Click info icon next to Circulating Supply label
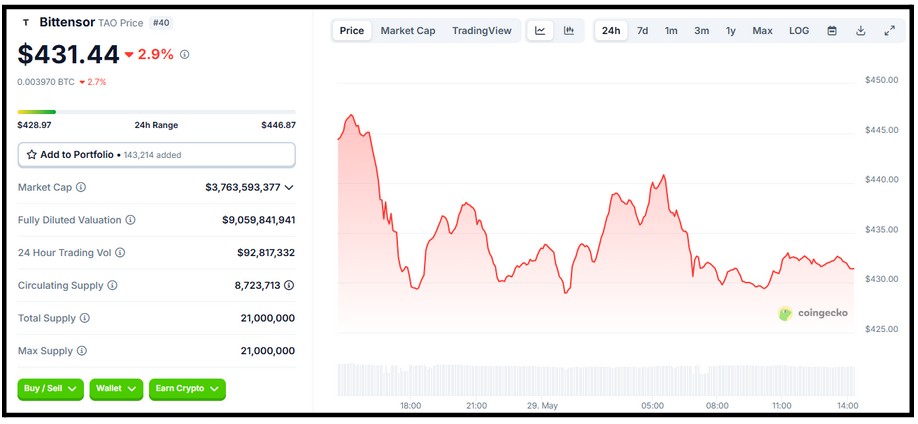918x424 pixels. [112, 286]
